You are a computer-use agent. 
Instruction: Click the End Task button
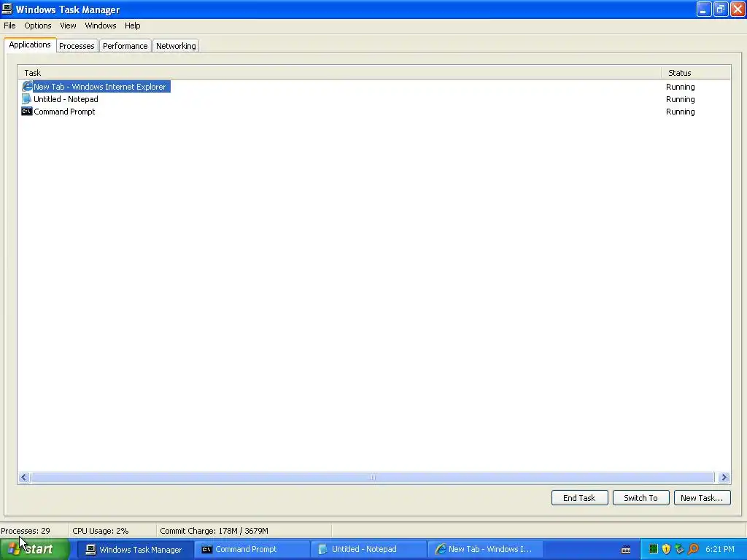point(579,497)
